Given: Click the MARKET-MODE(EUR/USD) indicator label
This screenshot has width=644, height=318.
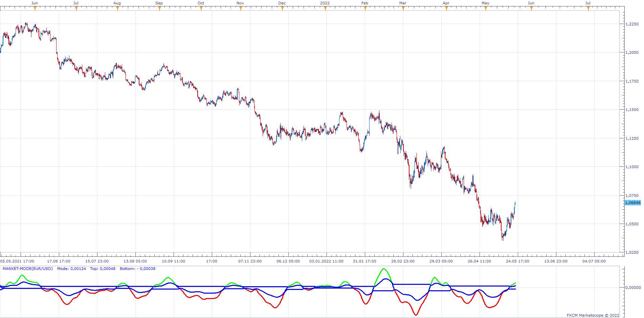Looking at the screenshot, I should [28, 269].
